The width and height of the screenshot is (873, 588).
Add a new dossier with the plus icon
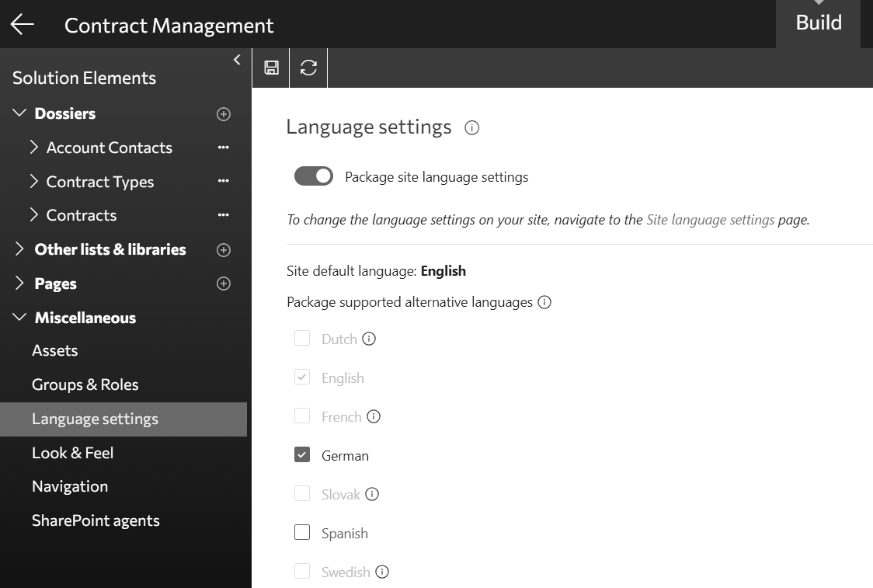tap(224, 114)
